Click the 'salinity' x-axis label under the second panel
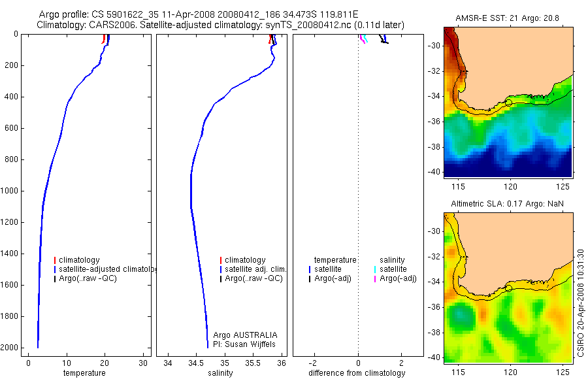This screenshot has width=588, height=379. pos(221,373)
